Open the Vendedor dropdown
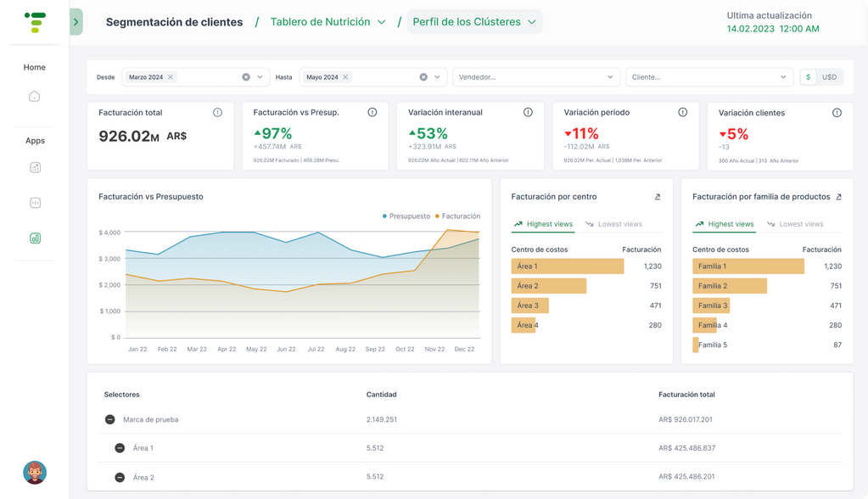868x499 pixels. 535,77
